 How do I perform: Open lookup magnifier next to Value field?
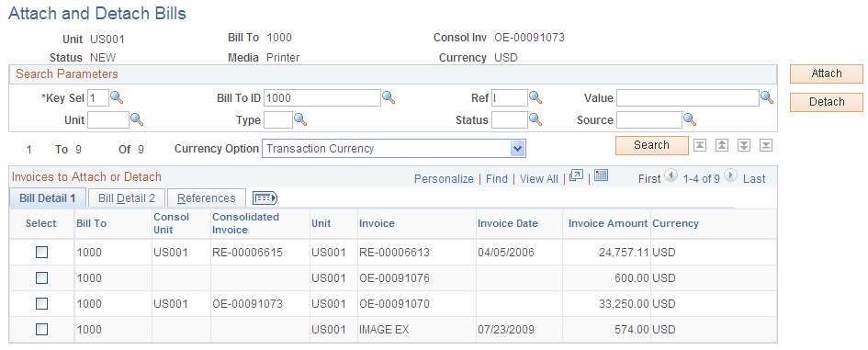[x=767, y=98]
